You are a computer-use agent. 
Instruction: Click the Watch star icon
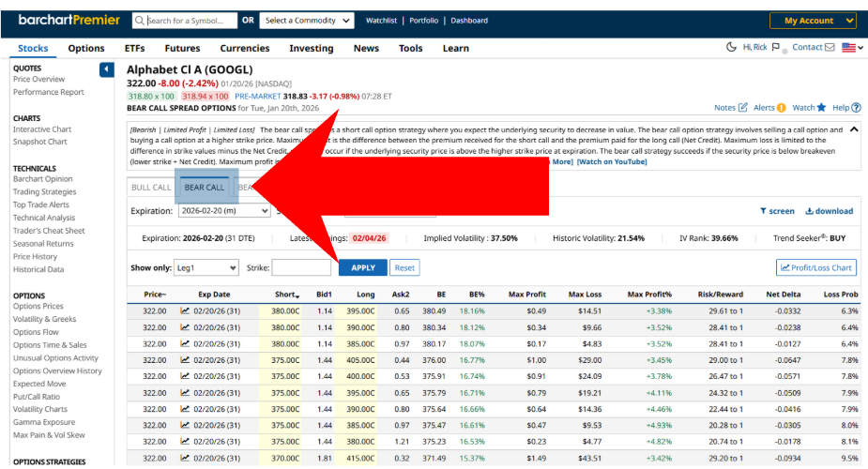[821, 107]
